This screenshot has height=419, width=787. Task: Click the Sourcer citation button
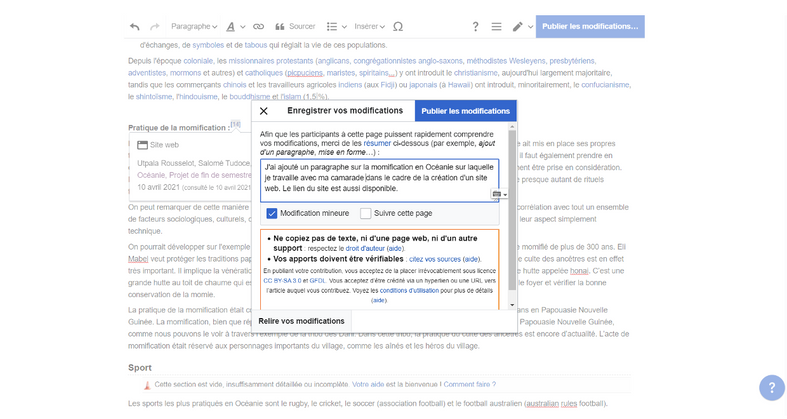coord(295,27)
